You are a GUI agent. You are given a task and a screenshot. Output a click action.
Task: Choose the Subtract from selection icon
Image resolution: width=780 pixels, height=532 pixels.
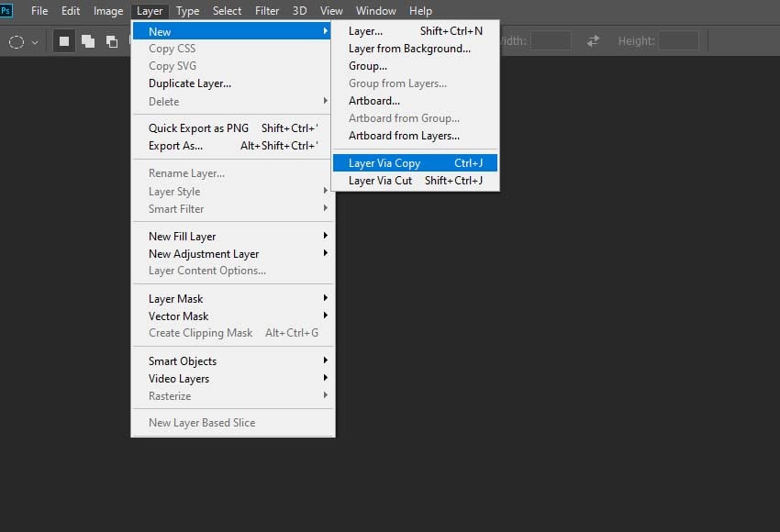pos(112,41)
